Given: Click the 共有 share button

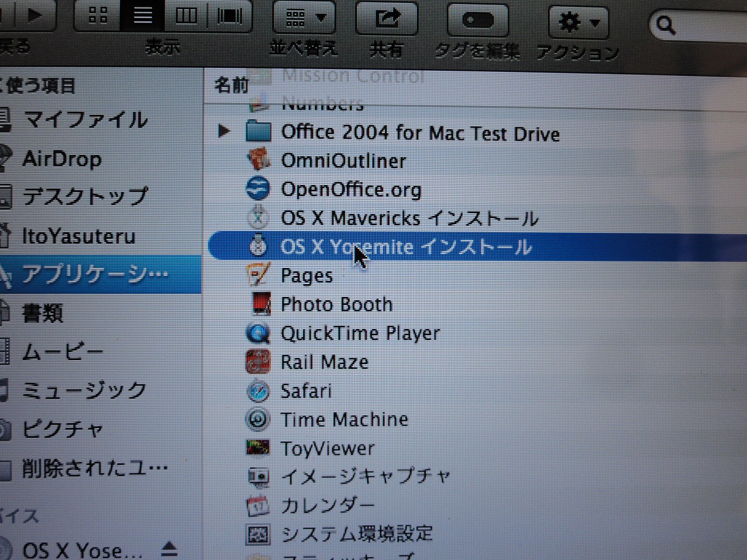Looking at the screenshot, I should pos(387,18).
